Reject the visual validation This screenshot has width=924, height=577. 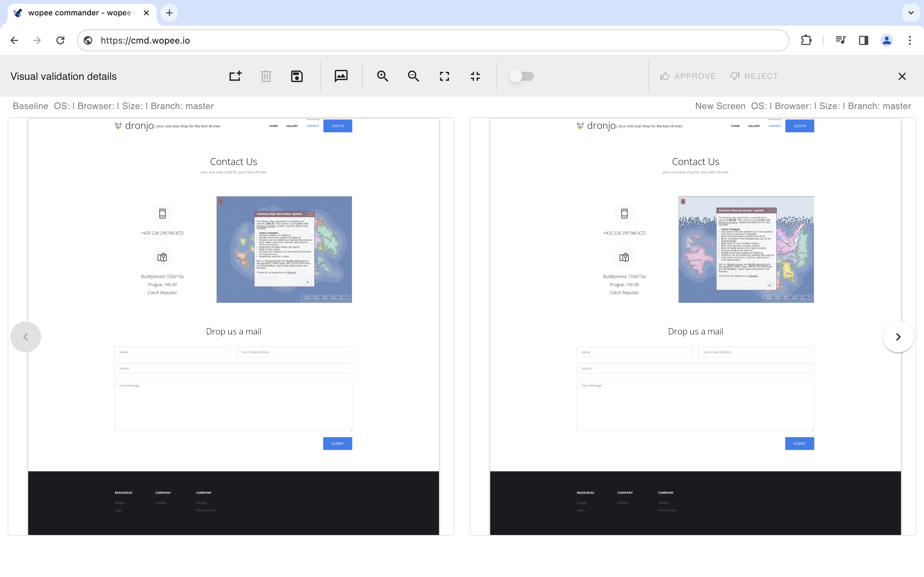tap(754, 76)
